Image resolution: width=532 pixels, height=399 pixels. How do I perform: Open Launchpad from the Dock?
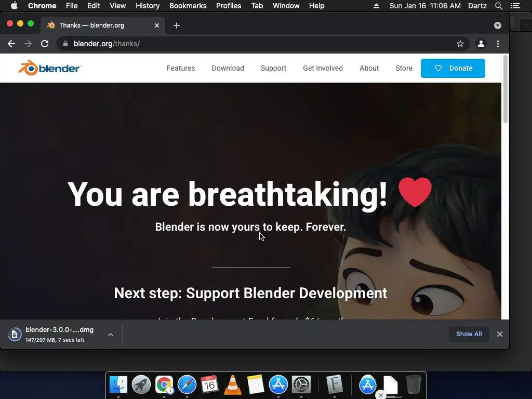coord(141,385)
